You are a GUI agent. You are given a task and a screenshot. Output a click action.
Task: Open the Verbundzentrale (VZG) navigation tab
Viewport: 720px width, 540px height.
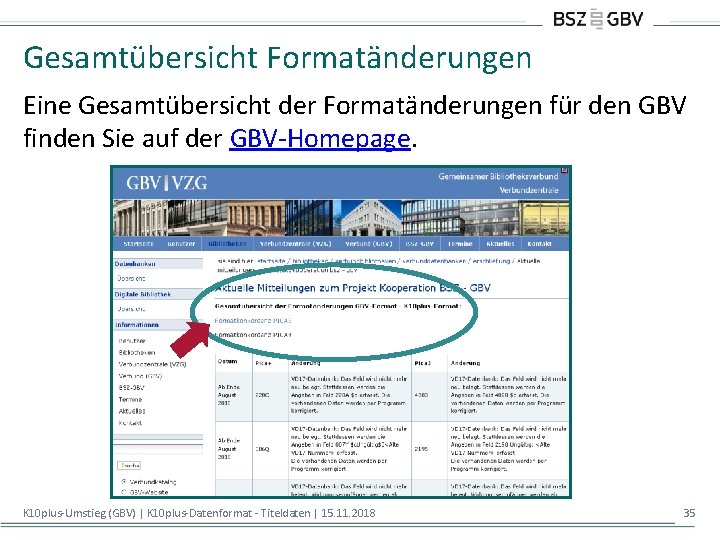point(295,244)
